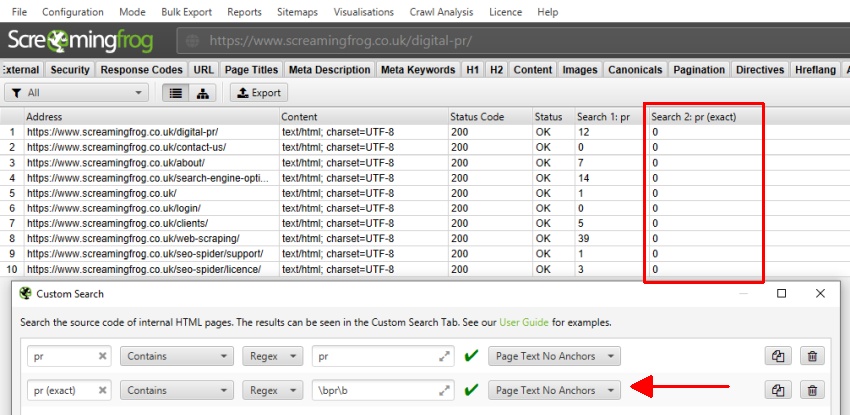850x415 pixels.
Task: Open the Licence menu
Action: tap(505, 12)
